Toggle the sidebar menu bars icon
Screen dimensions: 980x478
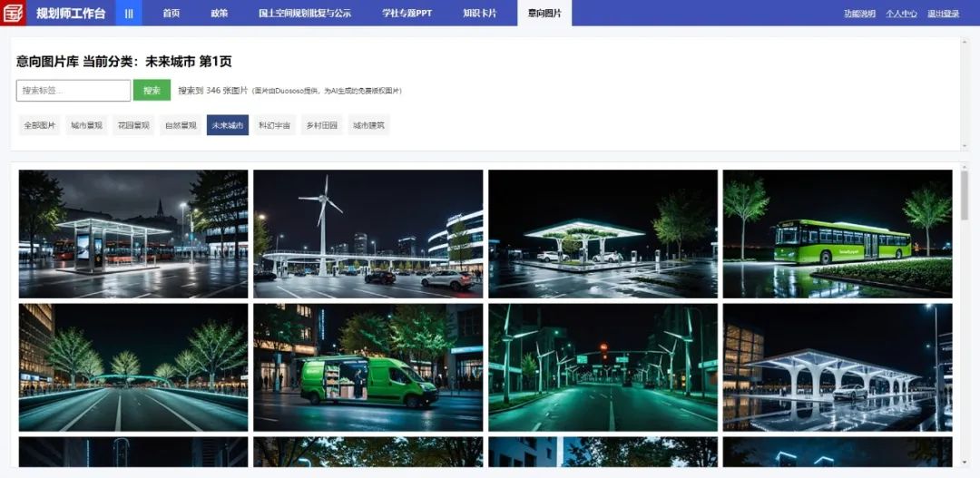(129, 13)
